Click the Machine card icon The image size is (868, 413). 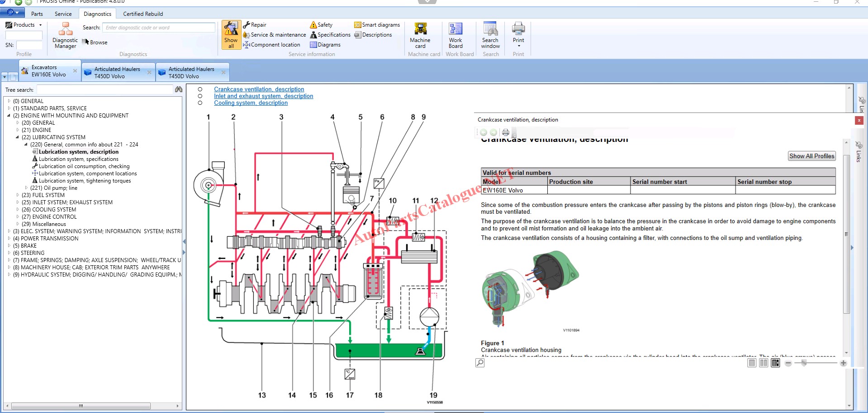[x=420, y=35]
